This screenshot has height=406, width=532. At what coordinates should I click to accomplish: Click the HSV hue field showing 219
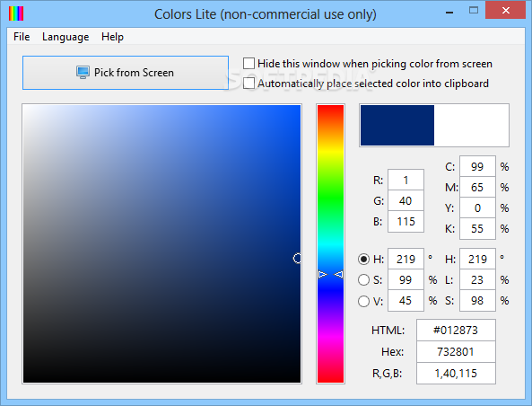(406, 259)
